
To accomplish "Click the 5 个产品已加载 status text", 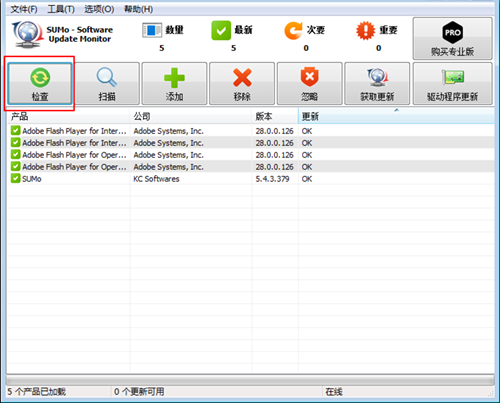I will pyautogui.click(x=37, y=392).
